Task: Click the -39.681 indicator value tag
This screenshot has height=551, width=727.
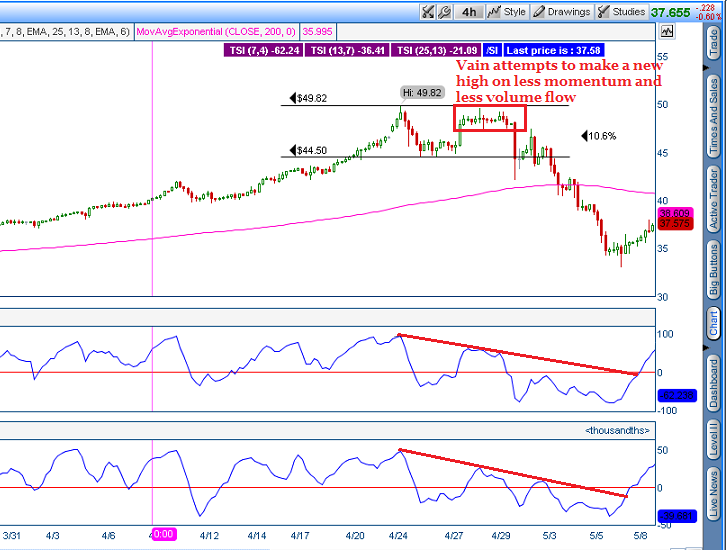Action: point(677,516)
